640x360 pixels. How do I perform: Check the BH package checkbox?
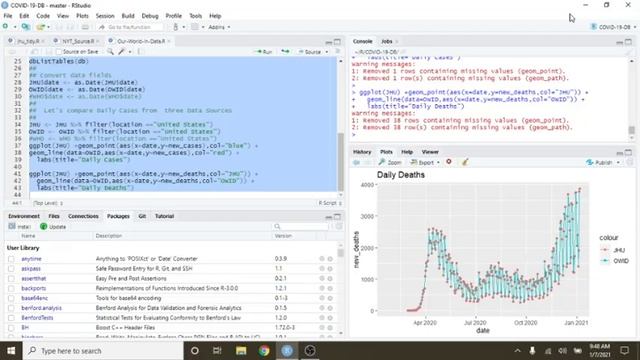point(11,327)
